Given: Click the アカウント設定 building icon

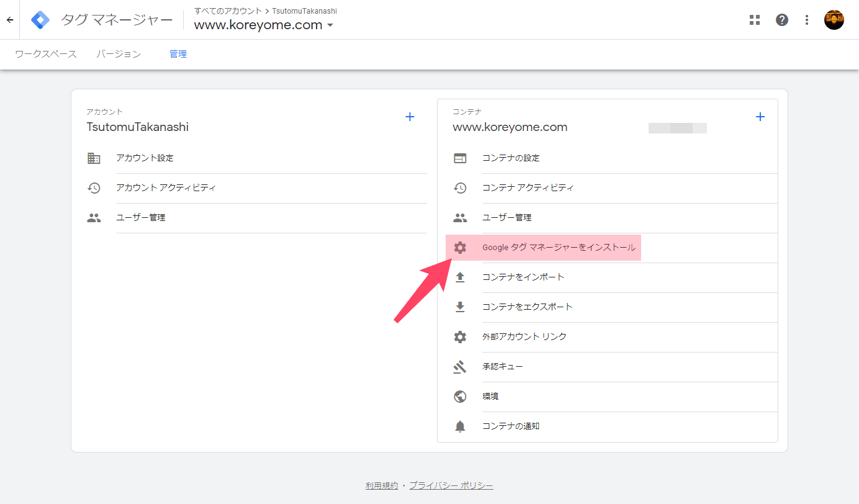Looking at the screenshot, I should (94, 158).
